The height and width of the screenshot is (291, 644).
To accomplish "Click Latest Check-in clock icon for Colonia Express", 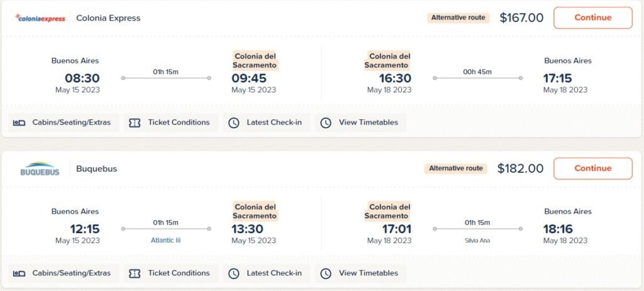I will (x=234, y=123).
